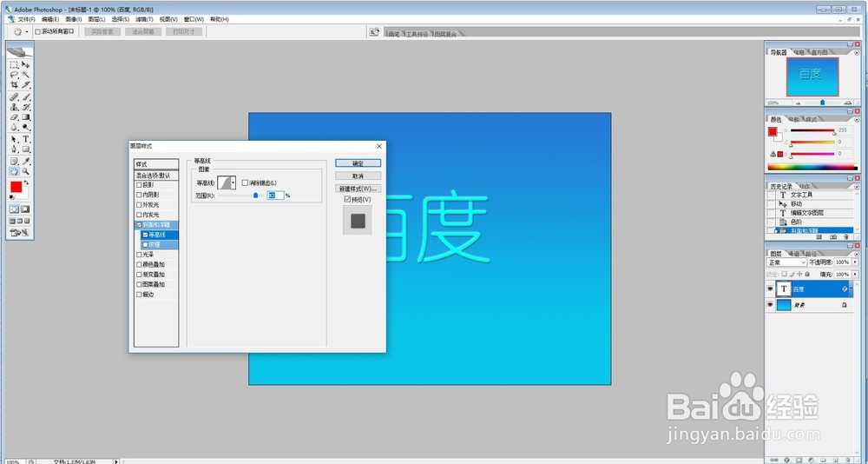Enable the 描边 (Stroke) checkbox
This screenshot has height=464, width=868.
tap(139, 295)
